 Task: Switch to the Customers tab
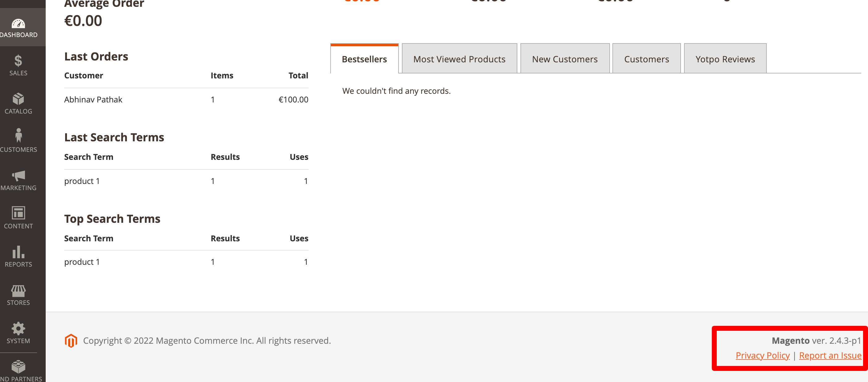click(646, 59)
